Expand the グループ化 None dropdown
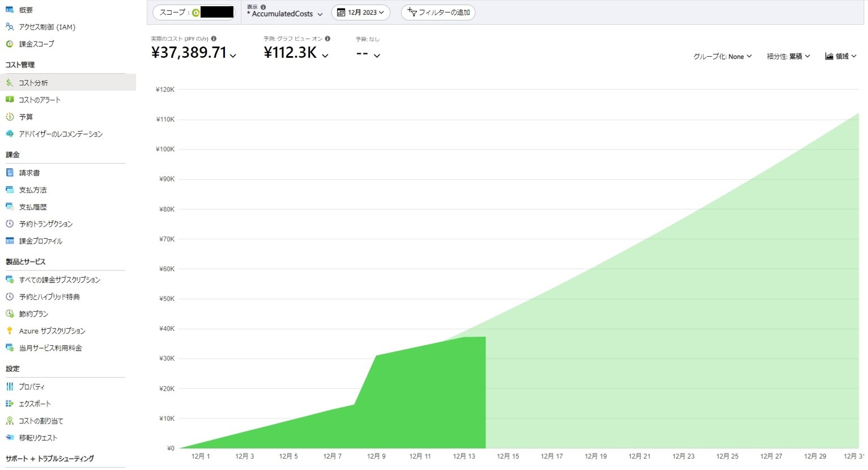 pyautogui.click(x=724, y=56)
